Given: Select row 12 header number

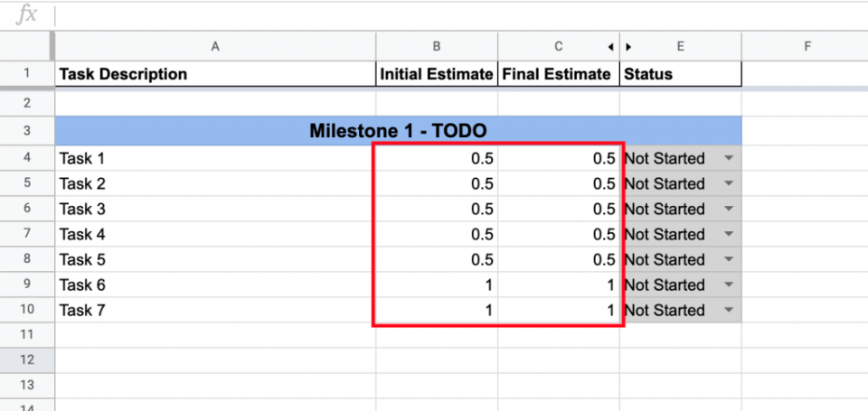Looking at the screenshot, I should 27,360.
